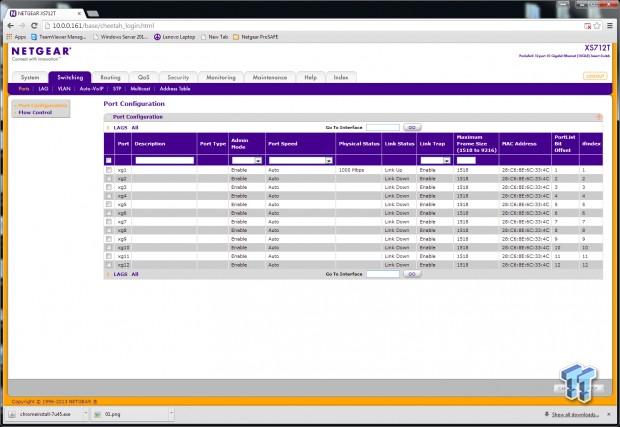The height and width of the screenshot is (427, 620).
Task: Click bottom LAGS link below table
Action: (121, 274)
